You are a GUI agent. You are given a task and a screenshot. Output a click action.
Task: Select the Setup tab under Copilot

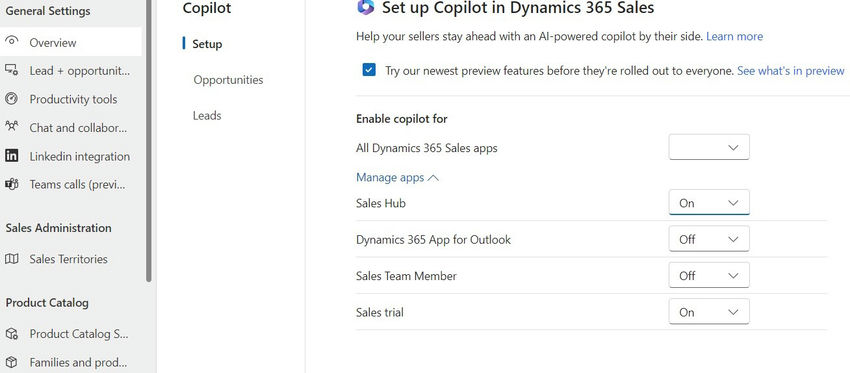pos(207,44)
